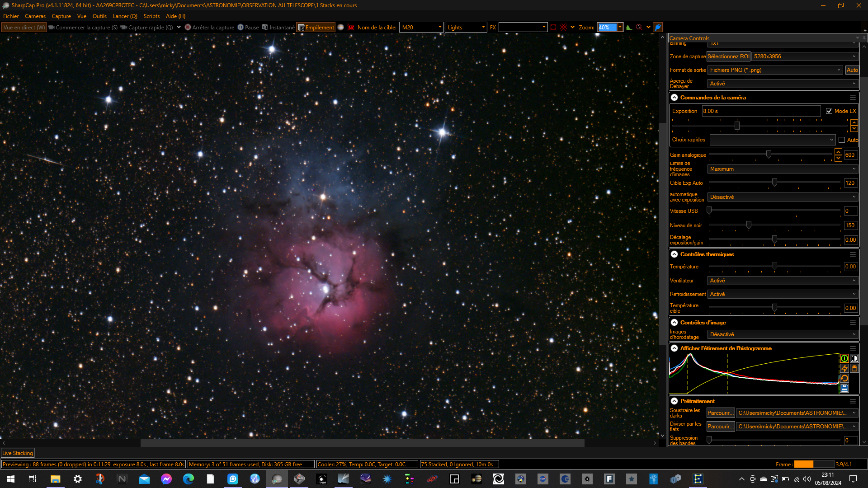Screen dimensions: 868x488
Task: Open the Images d'horodatage dropdown
Action: tap(783, 334)
